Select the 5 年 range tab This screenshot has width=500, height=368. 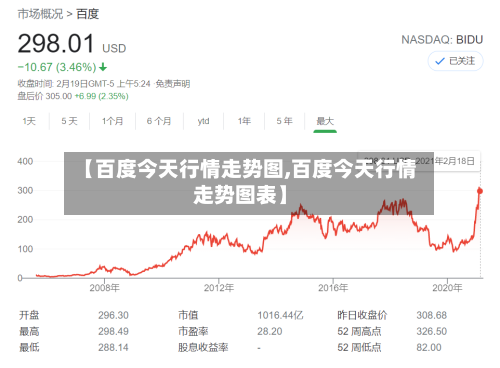(x=284, y=121)
